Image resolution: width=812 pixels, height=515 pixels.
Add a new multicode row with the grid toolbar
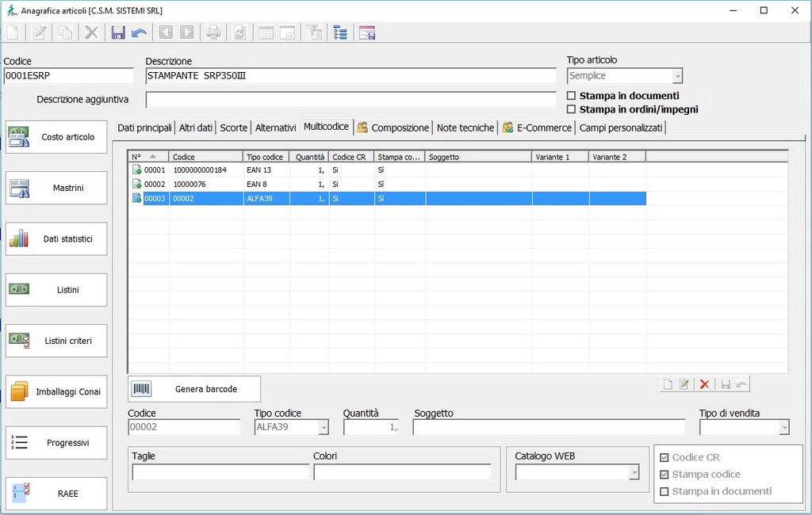coord(668,384)
